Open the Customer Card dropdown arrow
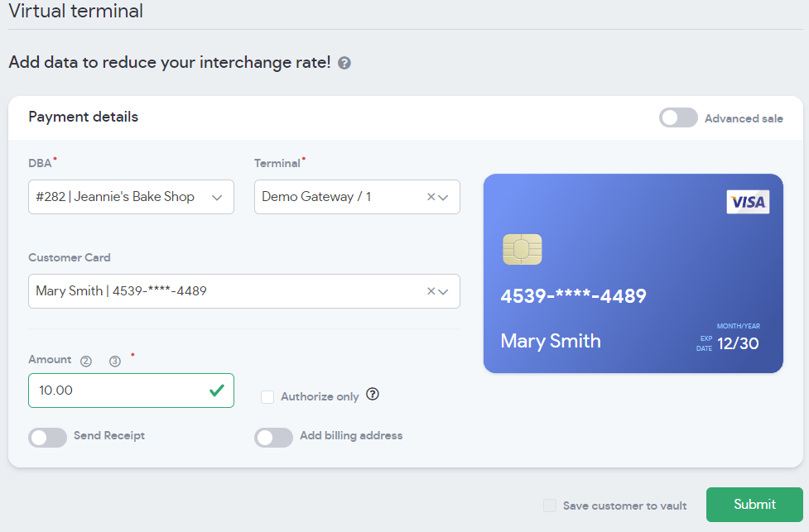Screen dimensions: 809x532 (444, 291)
